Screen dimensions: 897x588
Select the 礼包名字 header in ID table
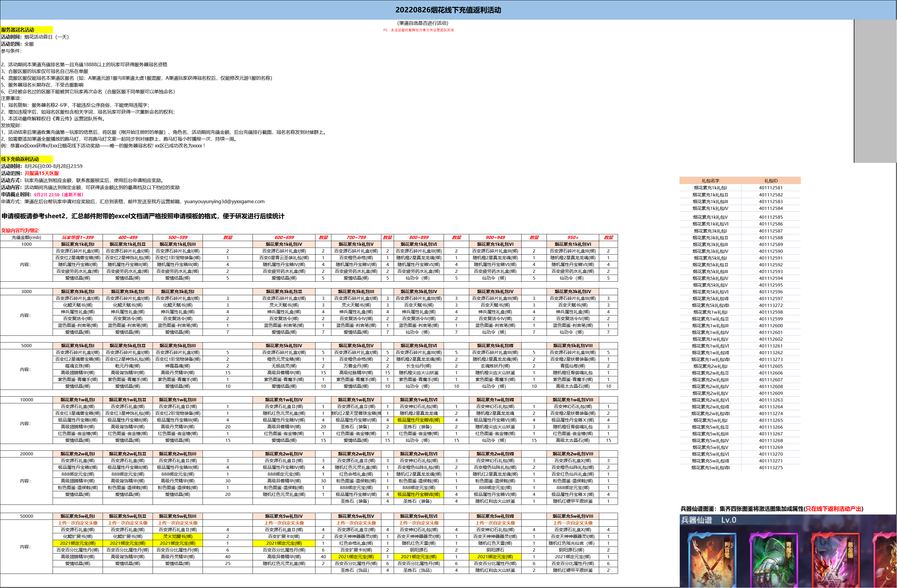pyautogui.click(x=710, y=181)
